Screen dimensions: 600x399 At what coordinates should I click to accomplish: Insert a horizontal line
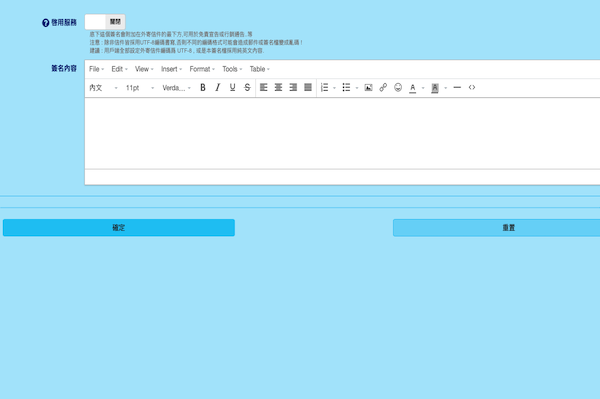coord(457,88)
